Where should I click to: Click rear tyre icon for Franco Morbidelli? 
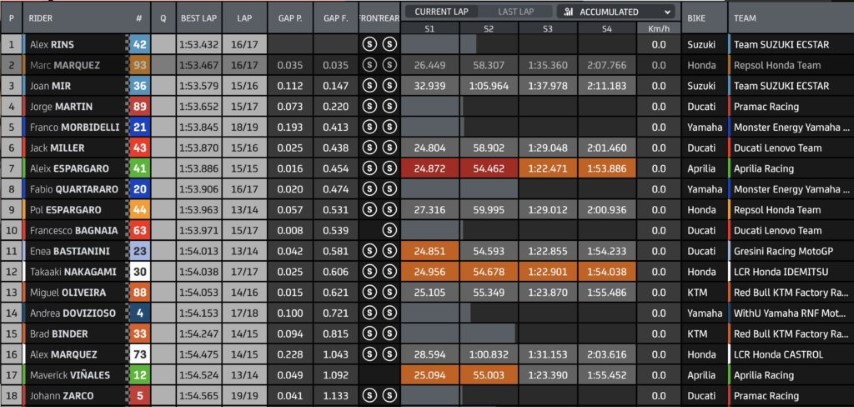click(x=389, y=127)
